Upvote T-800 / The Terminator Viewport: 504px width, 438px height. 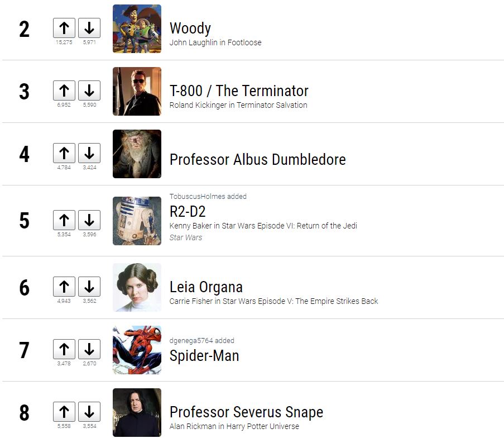(x=64, y=91)
